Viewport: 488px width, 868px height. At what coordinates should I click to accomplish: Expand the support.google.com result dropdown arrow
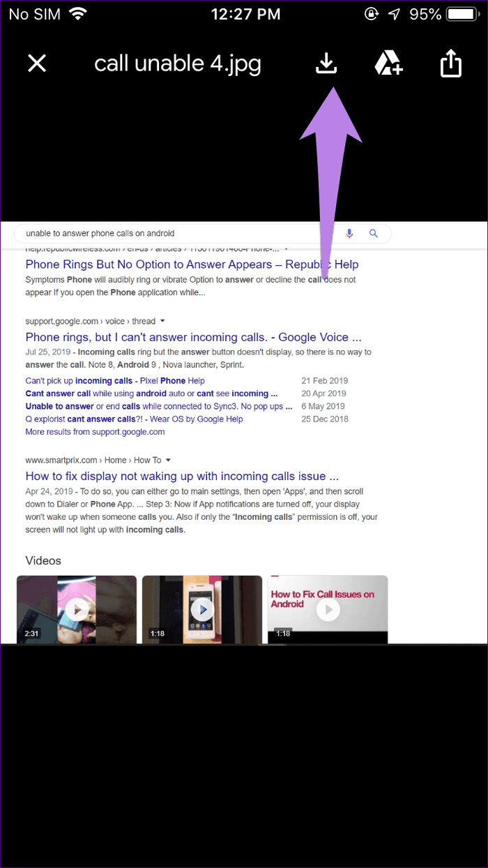click(162, 321)
